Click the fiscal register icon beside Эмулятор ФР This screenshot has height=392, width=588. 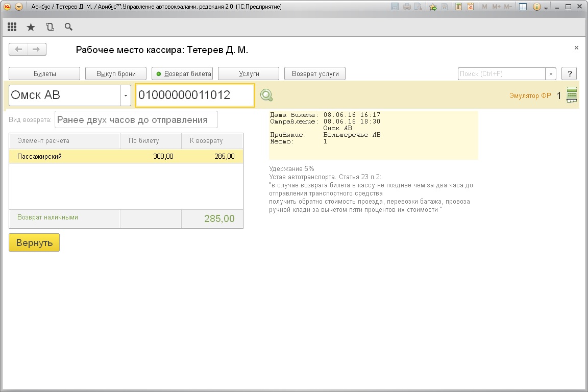point(572,95)
